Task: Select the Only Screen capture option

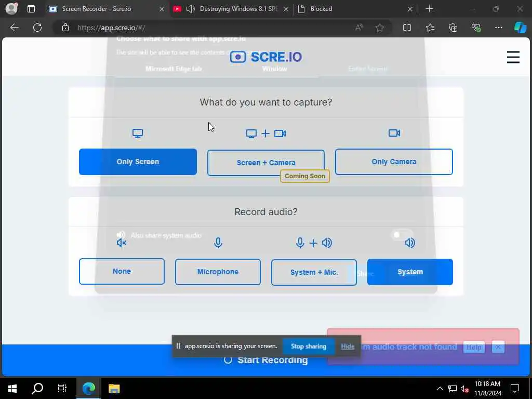Action: coord(138,162)
